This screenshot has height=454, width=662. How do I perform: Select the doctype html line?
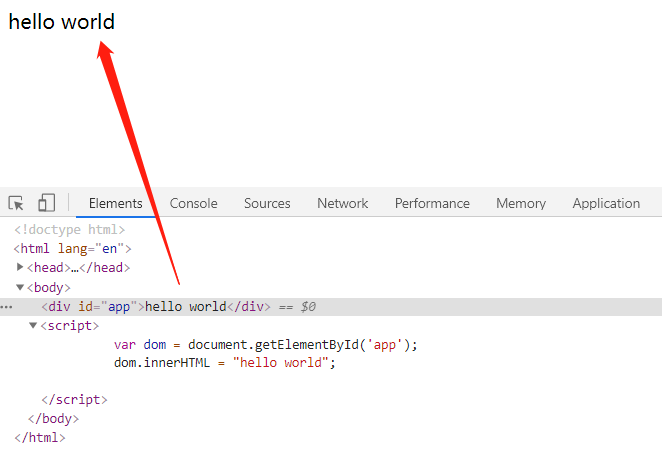(70, 229)
